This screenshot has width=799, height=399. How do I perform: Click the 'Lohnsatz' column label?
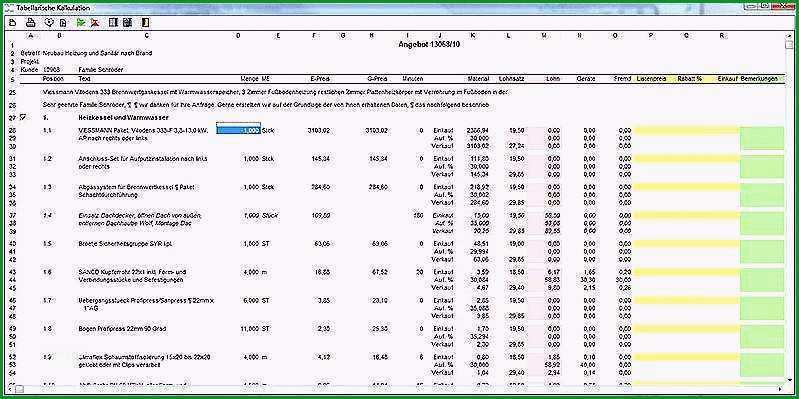click(512, 79)
